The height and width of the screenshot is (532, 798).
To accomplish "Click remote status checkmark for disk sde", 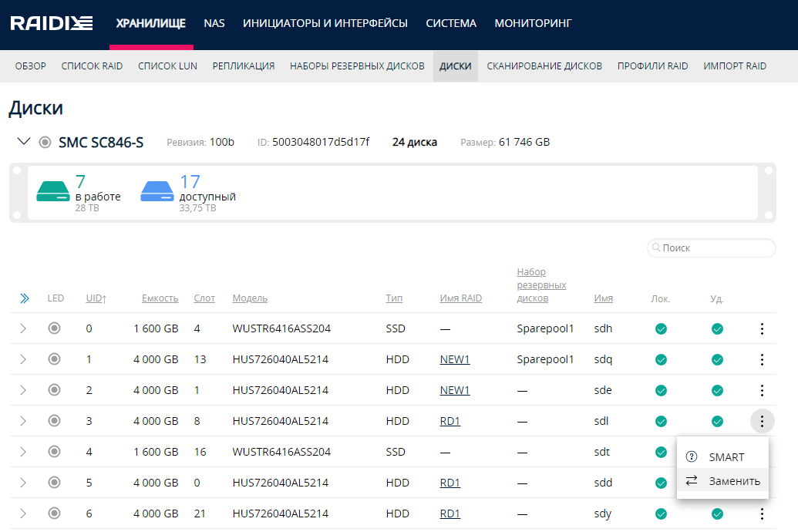I will 717,390.
